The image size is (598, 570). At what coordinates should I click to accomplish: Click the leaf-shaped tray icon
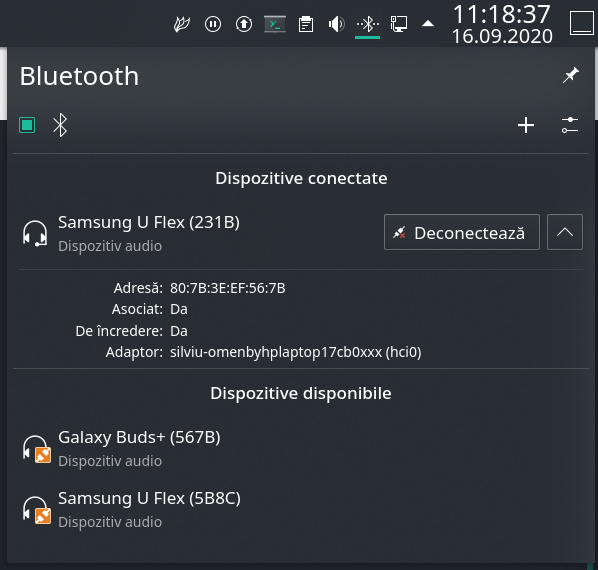click(x=182, y=24)
